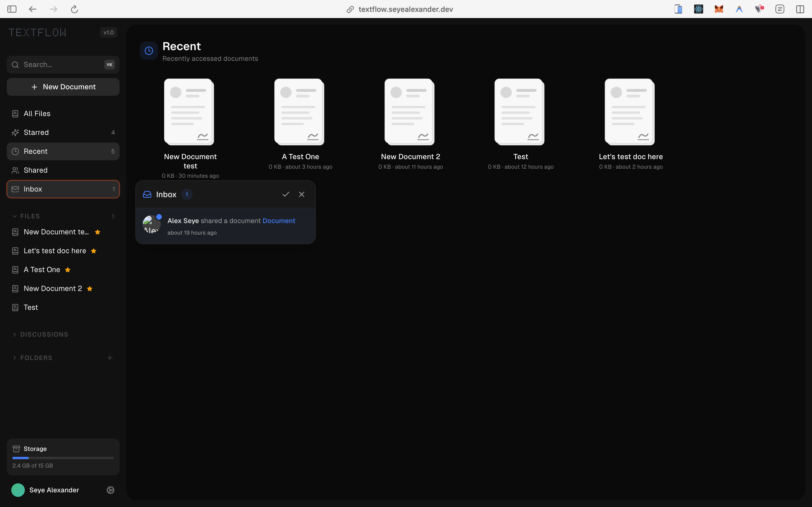Unstar New Document 2 in the files list
The height and width of the screenshot is (507, 812).
pyautogui.click(x=90, y=288)
